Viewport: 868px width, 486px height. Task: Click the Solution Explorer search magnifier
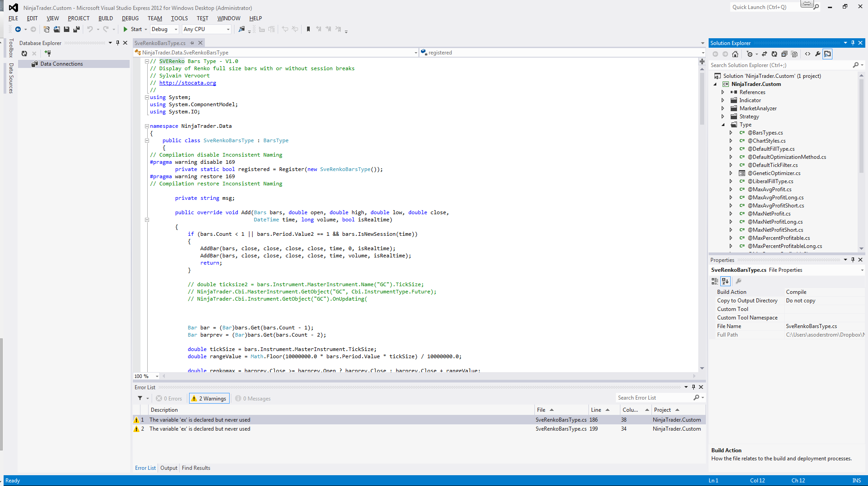tap(856, 65)
